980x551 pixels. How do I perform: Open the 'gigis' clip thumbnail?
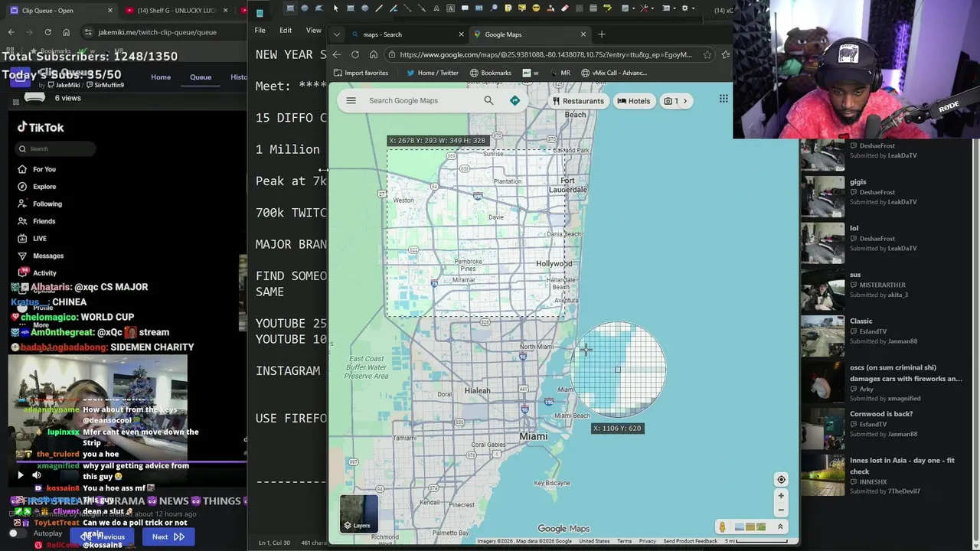point(823,196)
